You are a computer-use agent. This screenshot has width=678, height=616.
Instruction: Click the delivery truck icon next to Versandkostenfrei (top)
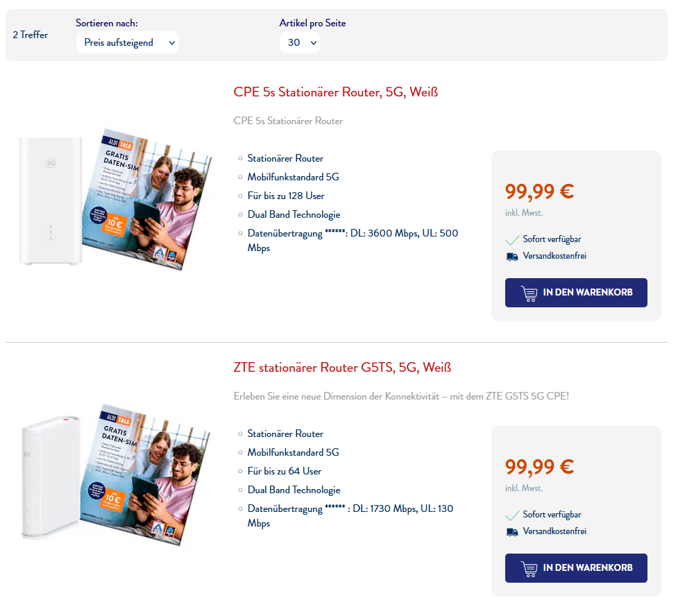(511, 256)
